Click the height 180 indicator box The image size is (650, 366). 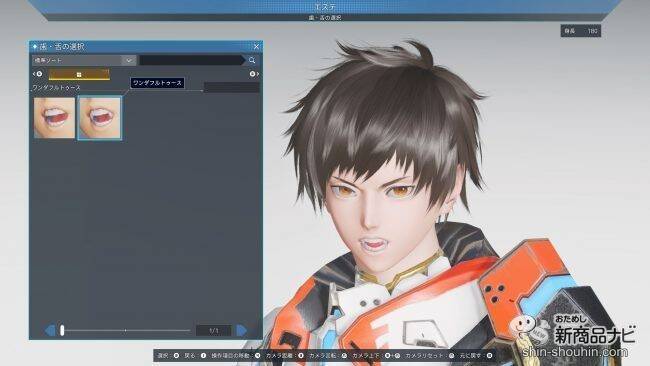581,31
